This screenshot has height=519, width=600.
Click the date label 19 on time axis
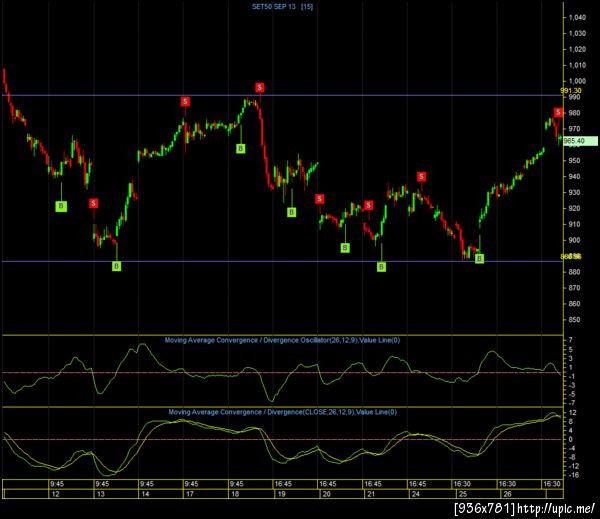pos(281,494)
